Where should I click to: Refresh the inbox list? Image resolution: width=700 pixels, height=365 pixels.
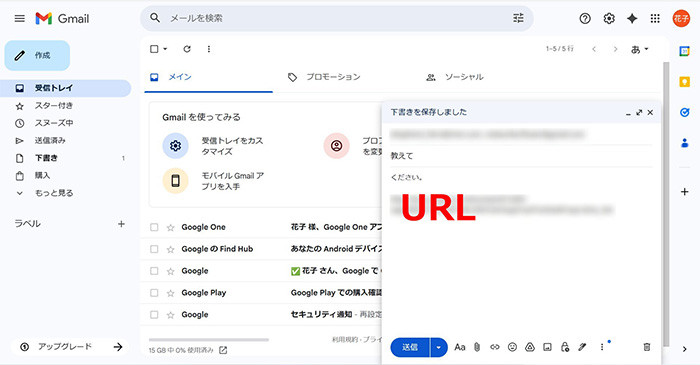(187, 49)
